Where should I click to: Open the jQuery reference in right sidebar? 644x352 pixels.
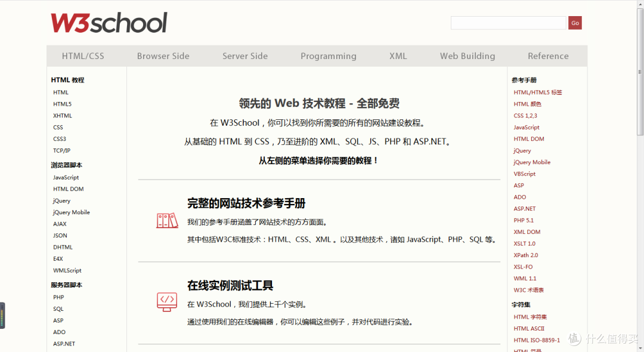pos(522,151)
